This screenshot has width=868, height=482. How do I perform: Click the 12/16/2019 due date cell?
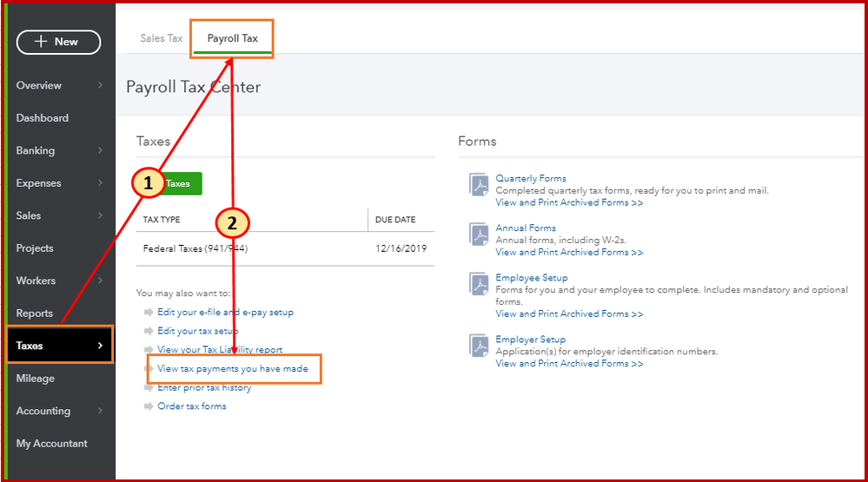click(x=401, y=248)
